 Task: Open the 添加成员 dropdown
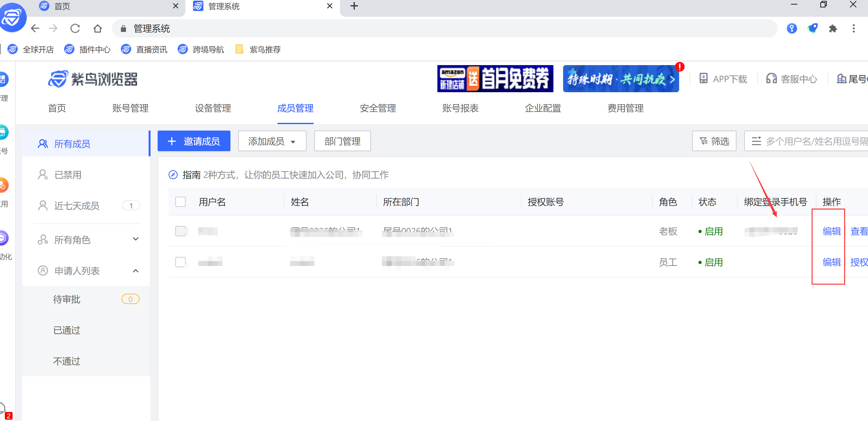[x=272, y=141]
